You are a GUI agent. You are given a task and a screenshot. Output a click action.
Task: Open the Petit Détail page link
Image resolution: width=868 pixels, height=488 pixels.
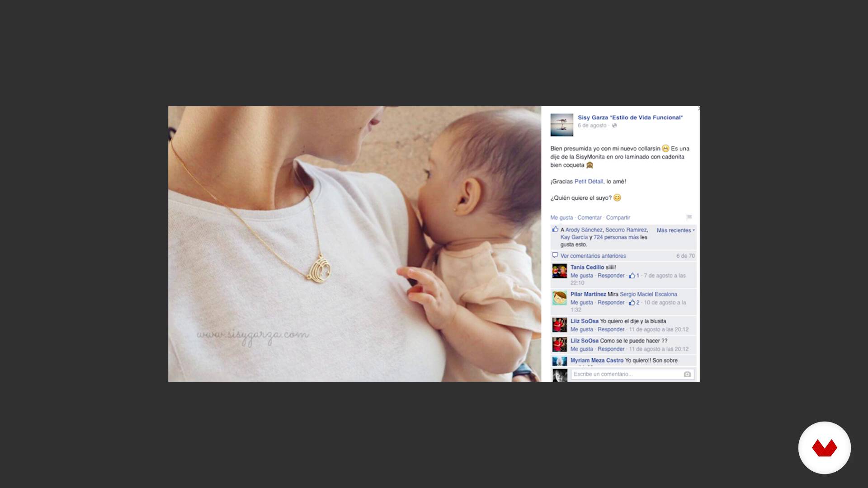589,182
